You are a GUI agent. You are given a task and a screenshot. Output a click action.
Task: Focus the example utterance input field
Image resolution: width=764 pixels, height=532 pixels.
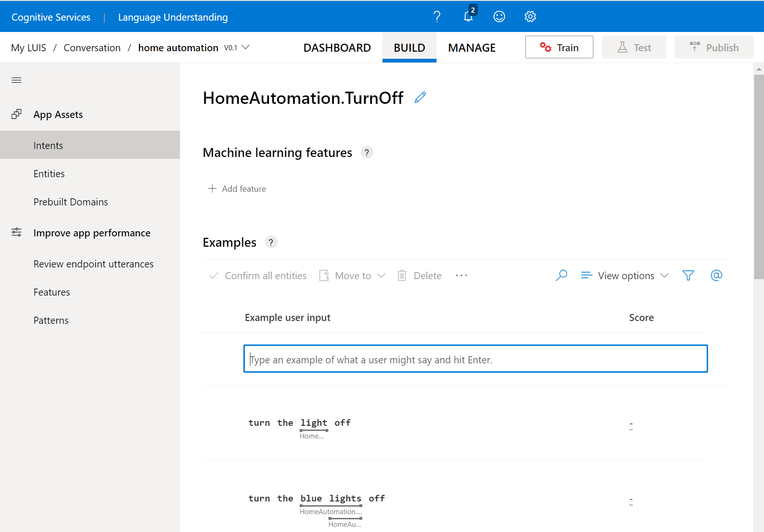point(475,359)
